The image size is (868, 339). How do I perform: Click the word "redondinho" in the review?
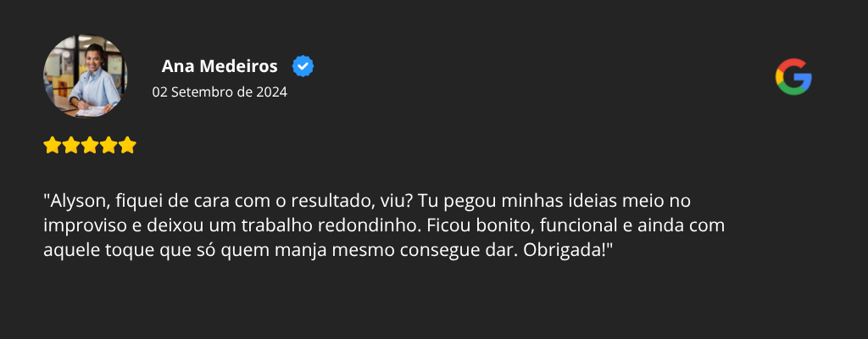pos(377,225)
